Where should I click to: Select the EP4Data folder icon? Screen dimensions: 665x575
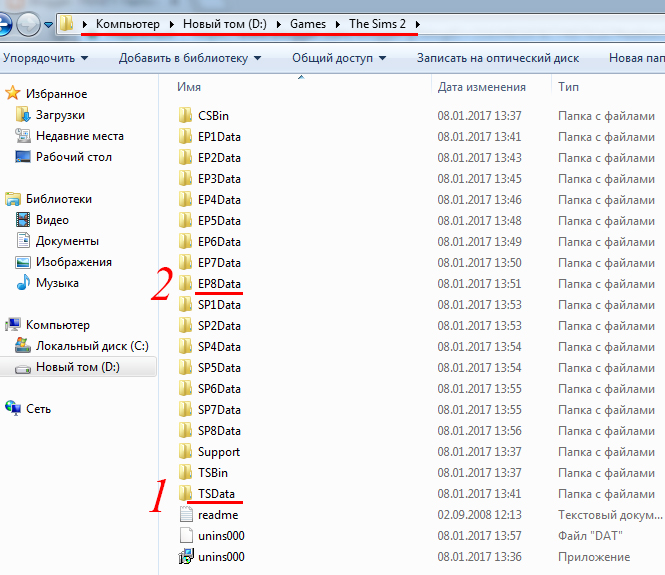coord(185,199)
